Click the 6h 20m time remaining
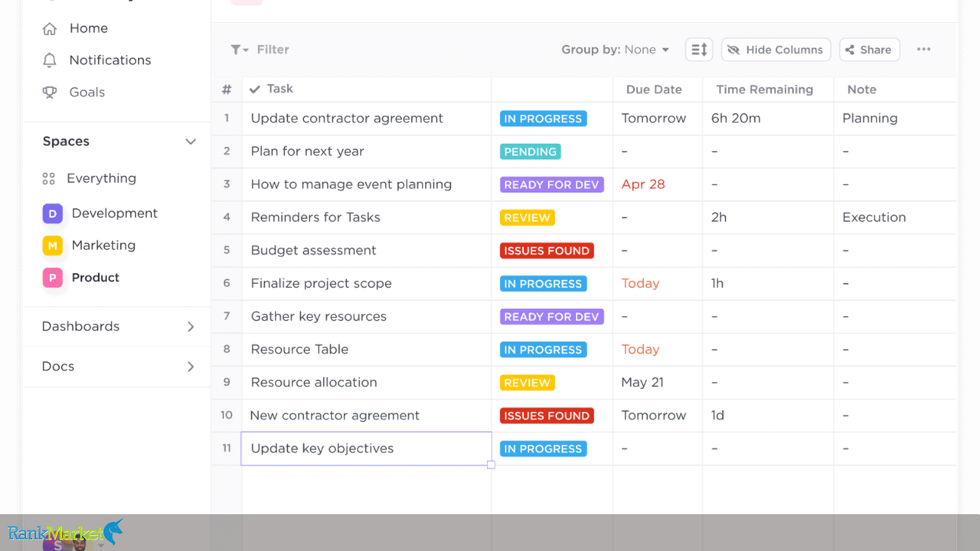The image size is (980, 551). [736, 119]
